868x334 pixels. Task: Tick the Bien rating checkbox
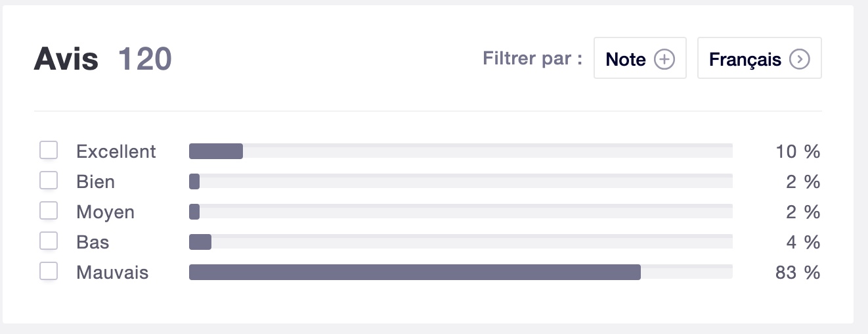[49, 181]
